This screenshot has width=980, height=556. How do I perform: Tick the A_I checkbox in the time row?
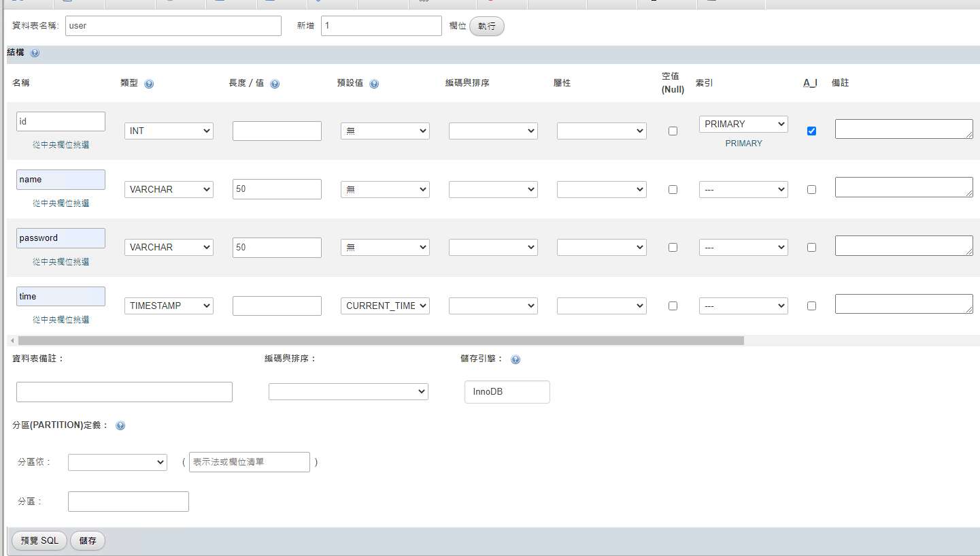[811, 306]
